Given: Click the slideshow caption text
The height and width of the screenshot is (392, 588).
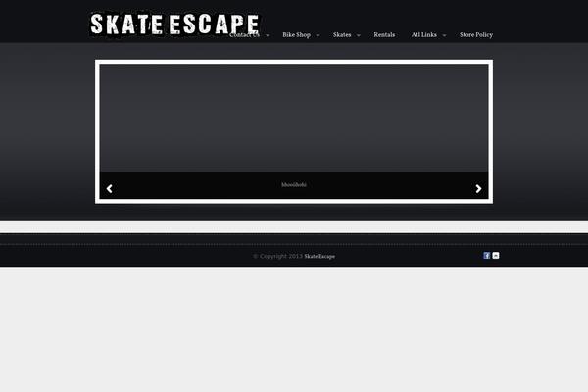Looking at the screenshot, I should click(x=294, y=185).
